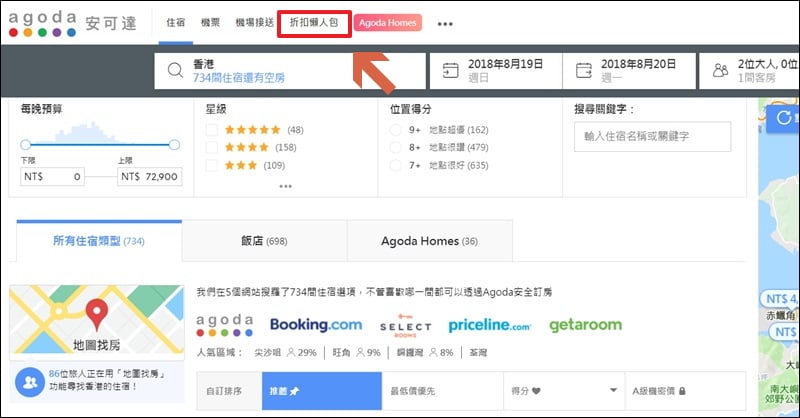The image size is (800, 418).
Task: Open the 得分 sort dropdown
Action: tap(564, 391)
